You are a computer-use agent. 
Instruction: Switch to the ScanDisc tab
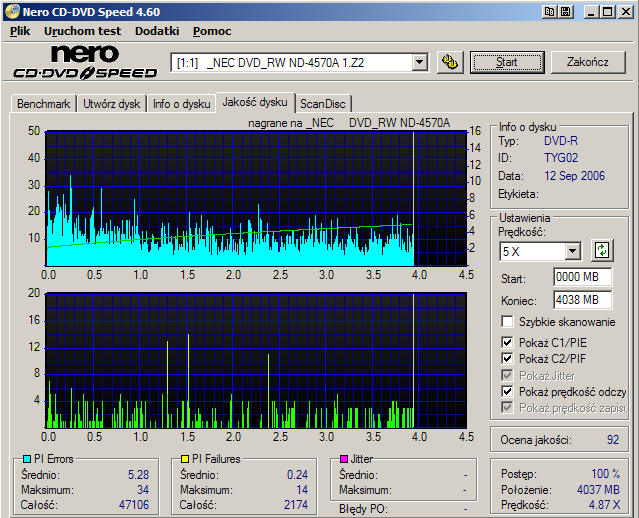pos(323,104)
